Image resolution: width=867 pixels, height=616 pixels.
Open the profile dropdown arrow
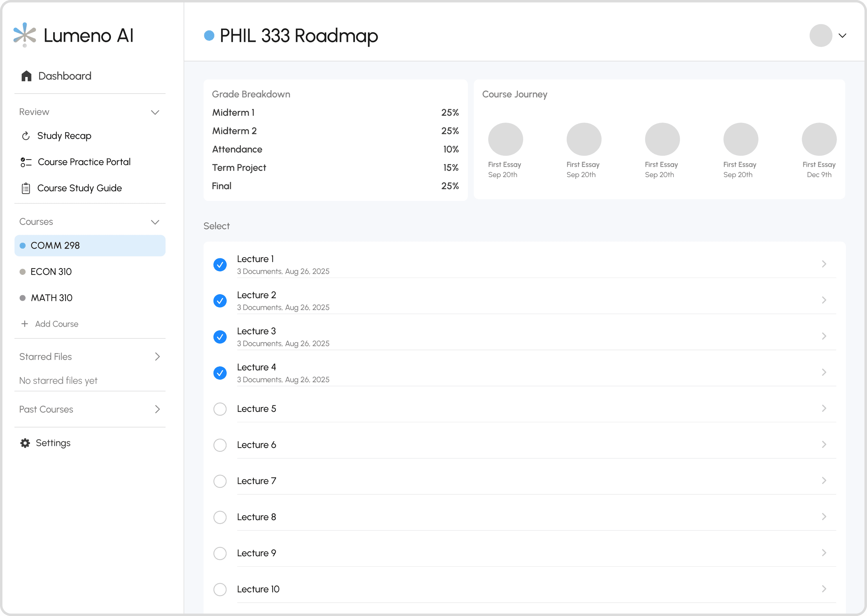pyautogui.click(x=842, y=36)
